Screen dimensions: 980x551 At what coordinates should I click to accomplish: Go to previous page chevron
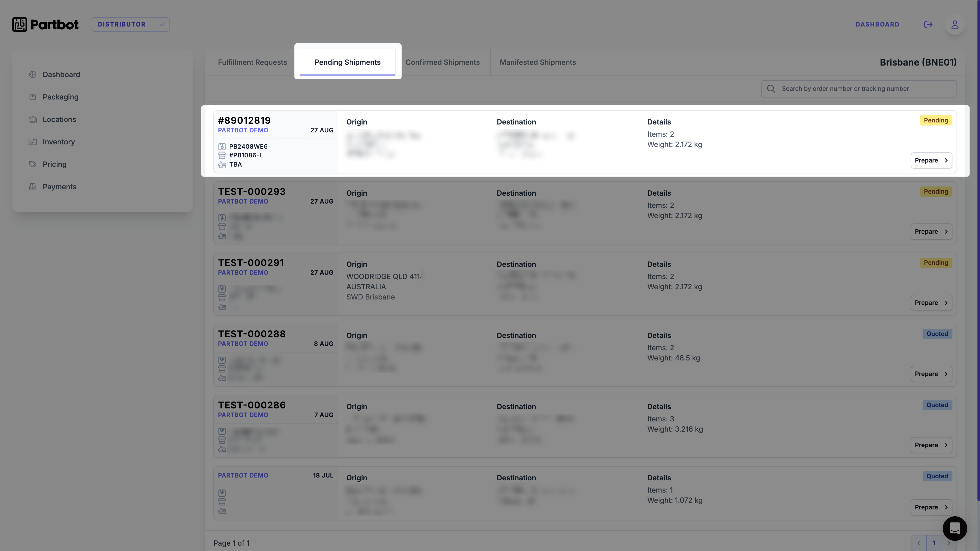point(919,543)
